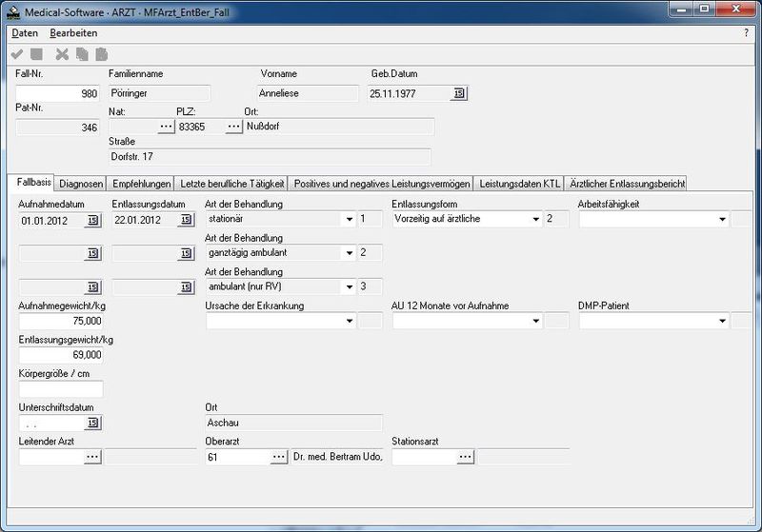
Task: Click the copy icon in toolbar
Action: click(81, 55)
